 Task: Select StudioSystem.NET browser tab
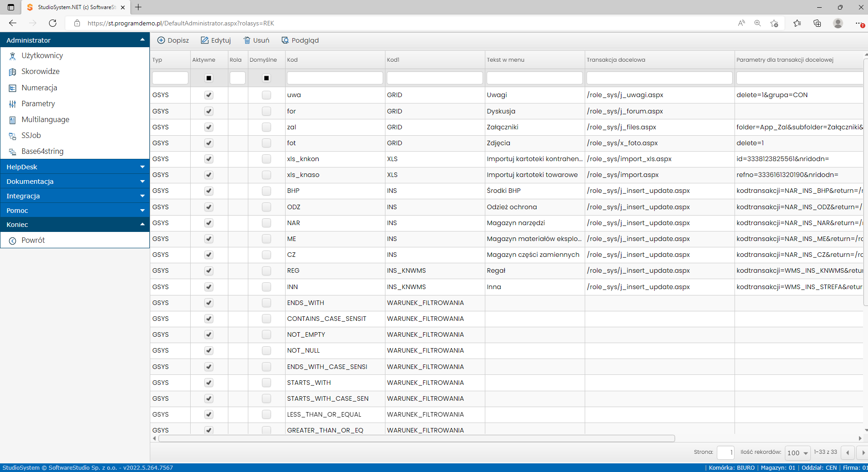click(76, 7)
